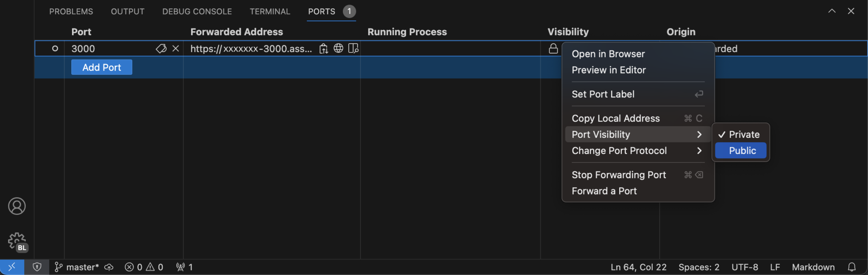The height and width of the screenshot is (275, 868).
Task: Click the errors and warnings counter
Action: (x=144, y=267)
